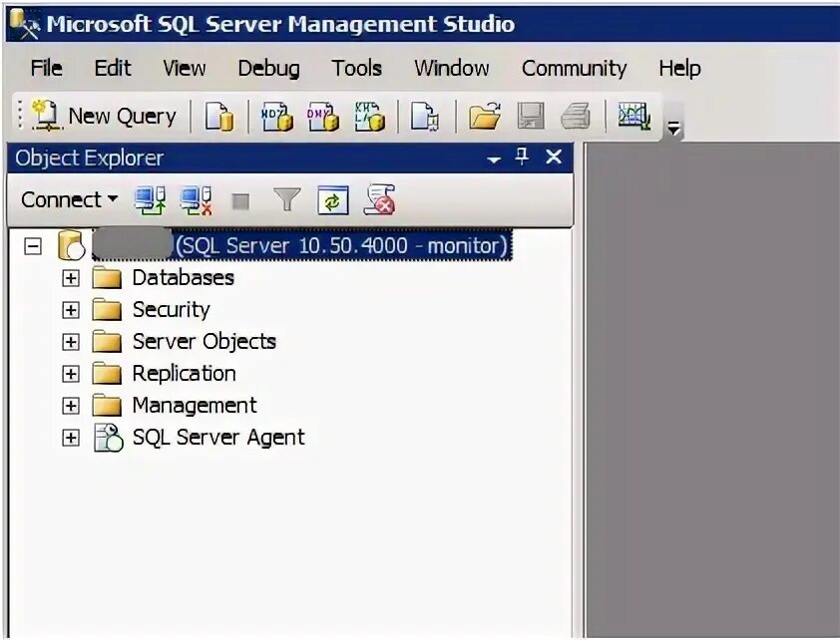This screenshot has height=640, width=840.
Task: Expand the SQL Server Agent node
Action: point(70,439)
